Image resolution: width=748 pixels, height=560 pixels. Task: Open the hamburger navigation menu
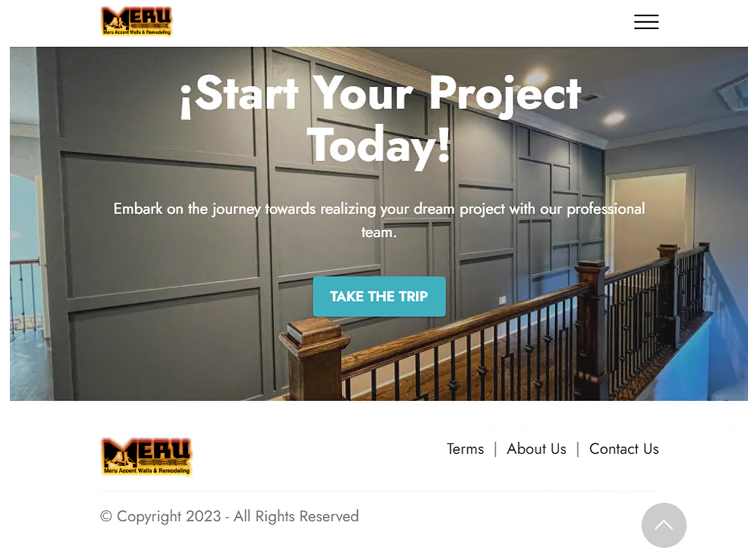(646, 22)
